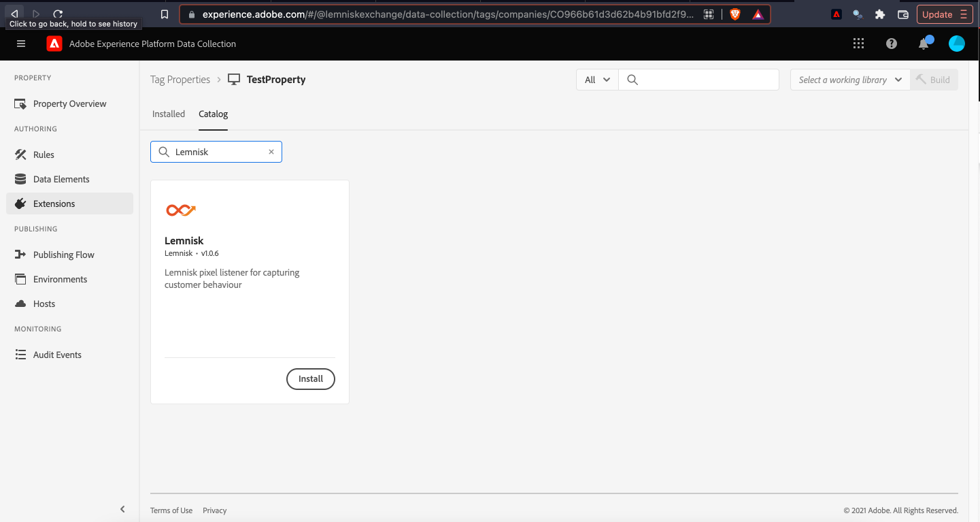This screenshot has height=522, width=980.
Task: Collapse the left sidebar with the chevron
Action: click(x=122, y=509)
